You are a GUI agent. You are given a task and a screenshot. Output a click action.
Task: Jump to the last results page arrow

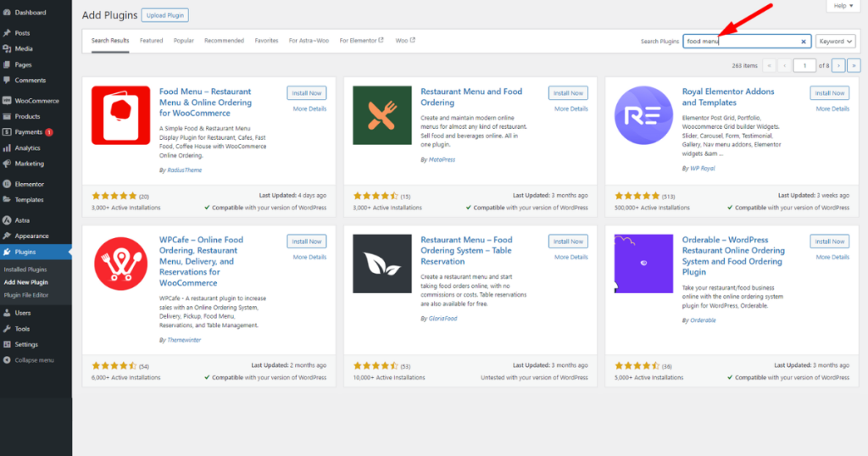pyautogui.click(x=854, y=65)
